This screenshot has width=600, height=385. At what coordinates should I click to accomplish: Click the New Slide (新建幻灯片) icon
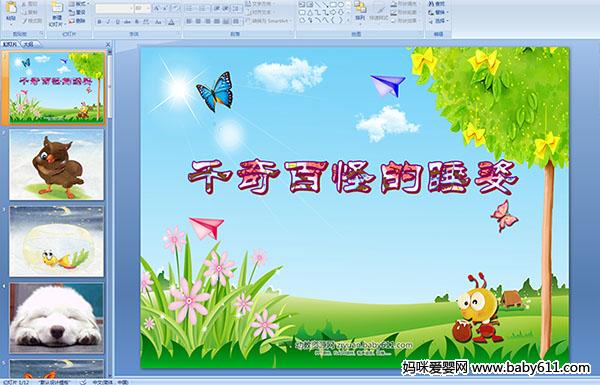(57, 8)
